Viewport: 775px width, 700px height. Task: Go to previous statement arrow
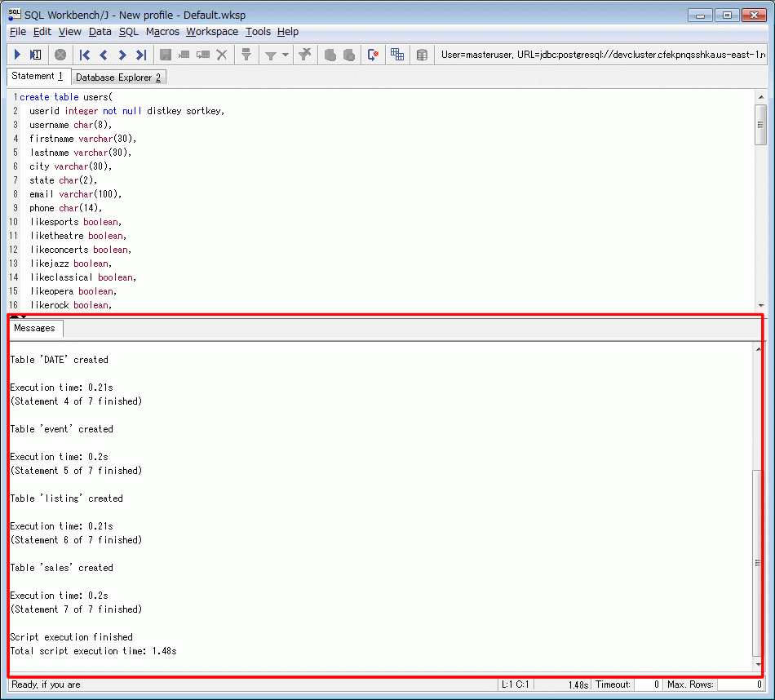point(104,55)
